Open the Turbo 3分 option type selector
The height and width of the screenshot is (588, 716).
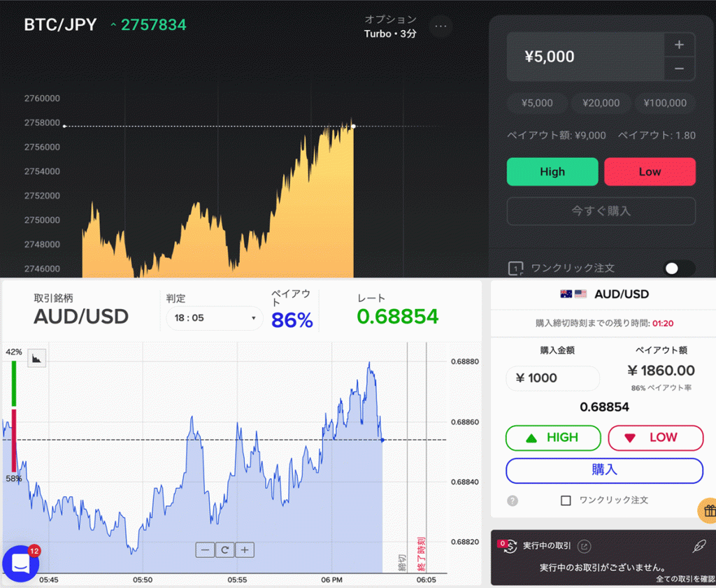390,27
